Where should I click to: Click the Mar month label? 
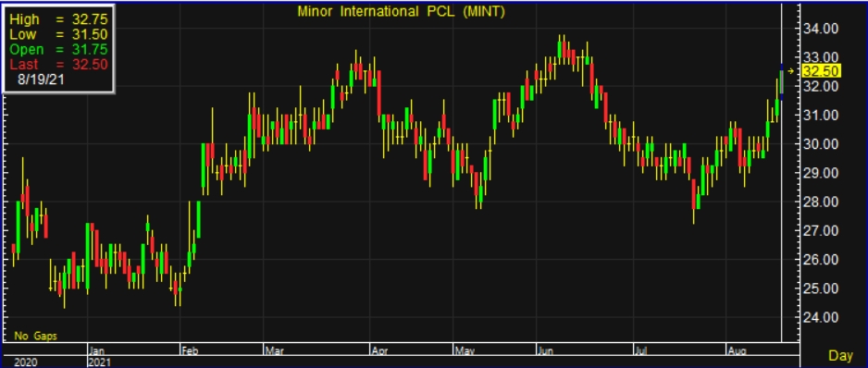point(274,350)
